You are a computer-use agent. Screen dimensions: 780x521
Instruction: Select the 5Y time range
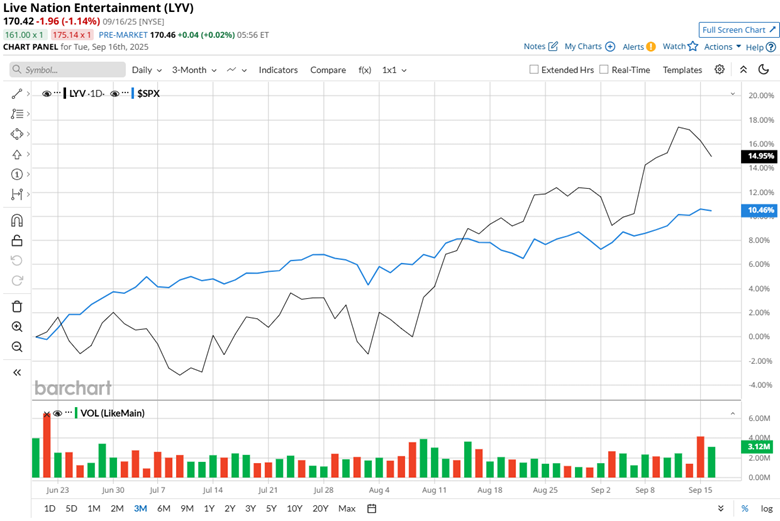[271, 509]
